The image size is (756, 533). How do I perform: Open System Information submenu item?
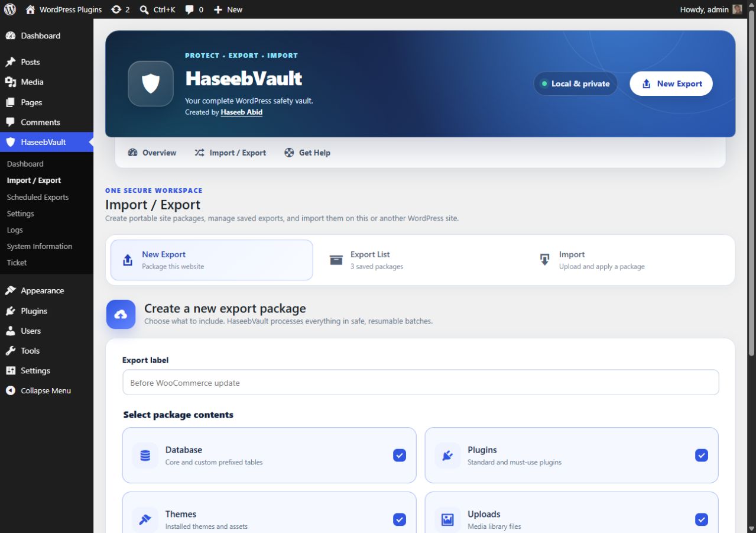40,246
